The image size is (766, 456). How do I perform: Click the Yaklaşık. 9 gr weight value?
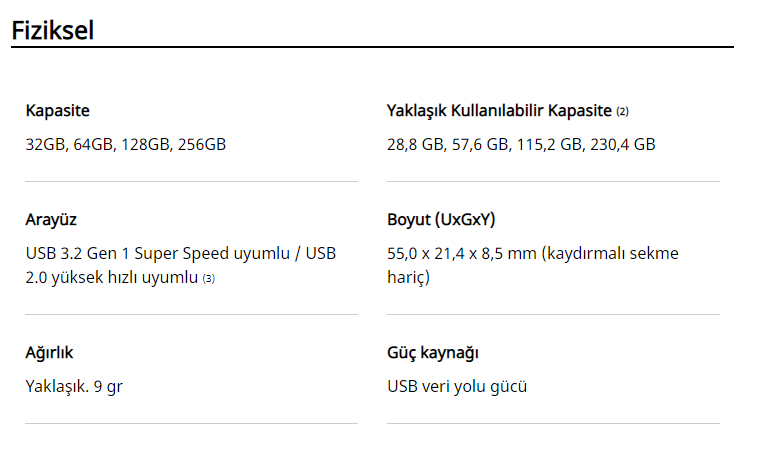(74, 387)
